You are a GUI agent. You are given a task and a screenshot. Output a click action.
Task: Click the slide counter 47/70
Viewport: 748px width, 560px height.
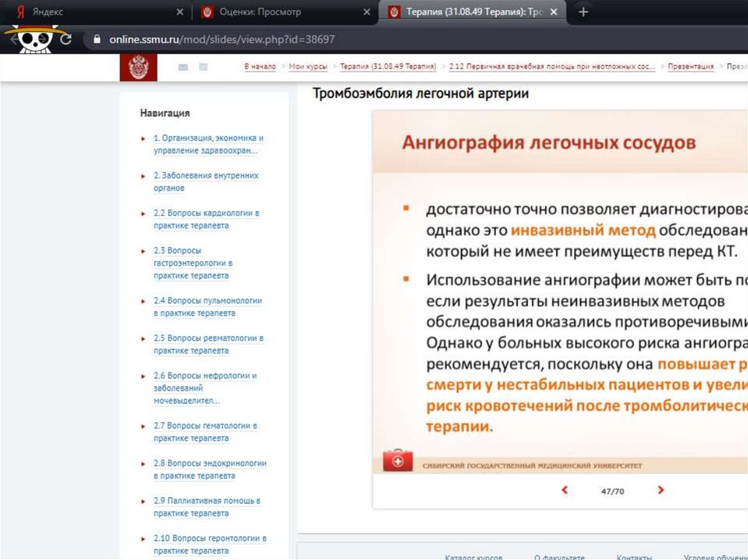[x=613, y=491]
